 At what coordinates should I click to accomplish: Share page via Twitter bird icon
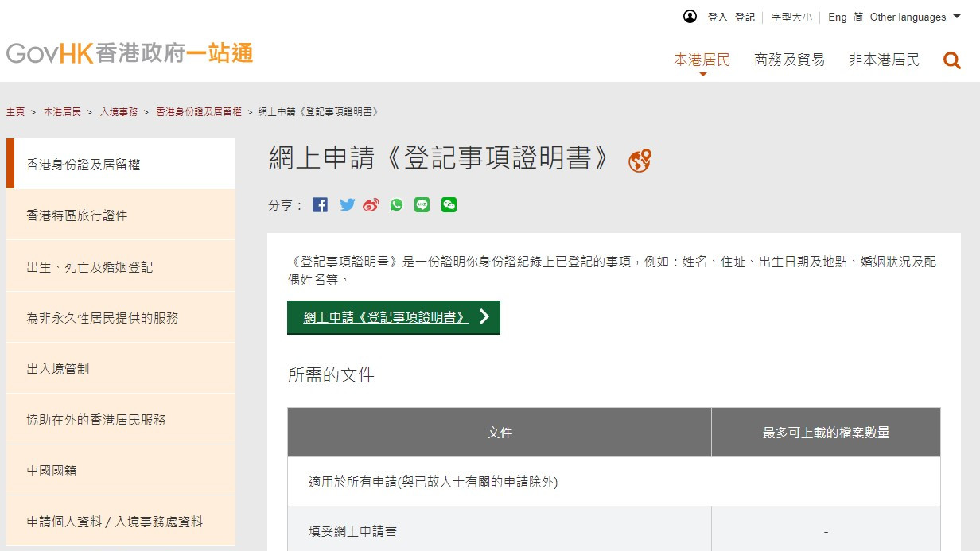[347, 205]
